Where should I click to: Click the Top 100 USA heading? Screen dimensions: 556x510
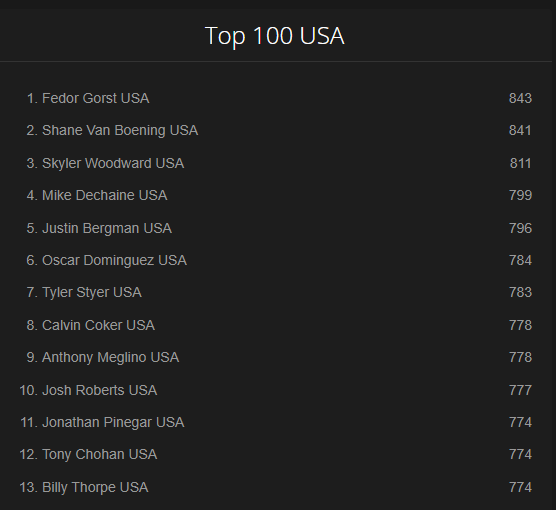275,35
